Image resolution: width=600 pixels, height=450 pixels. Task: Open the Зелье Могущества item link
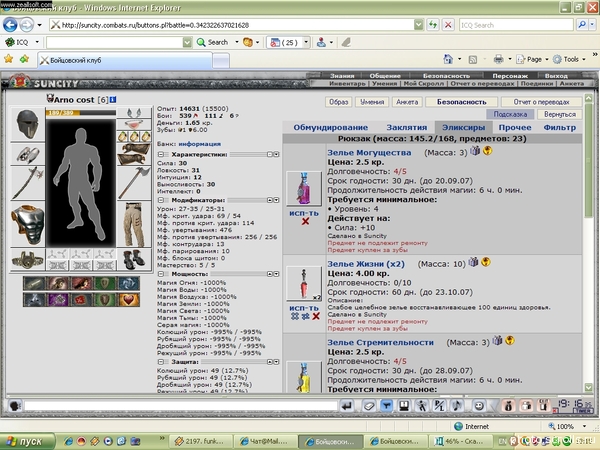pos(369,153)
